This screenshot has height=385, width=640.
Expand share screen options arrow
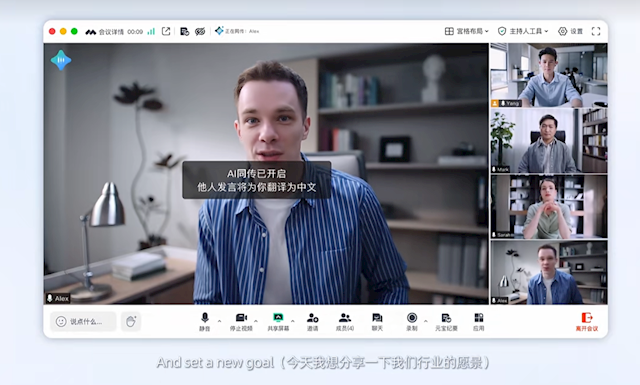[293, 321]
